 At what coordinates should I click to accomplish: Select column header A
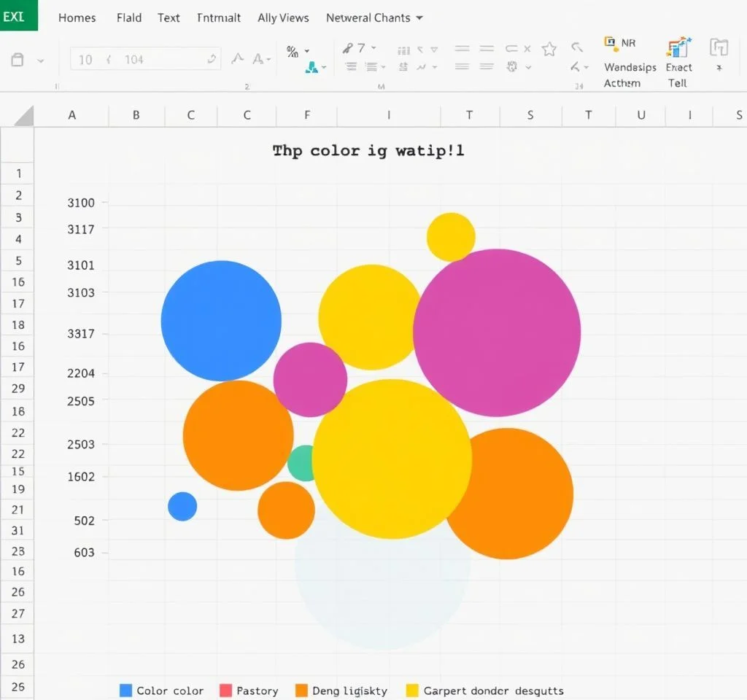[71, 115]
